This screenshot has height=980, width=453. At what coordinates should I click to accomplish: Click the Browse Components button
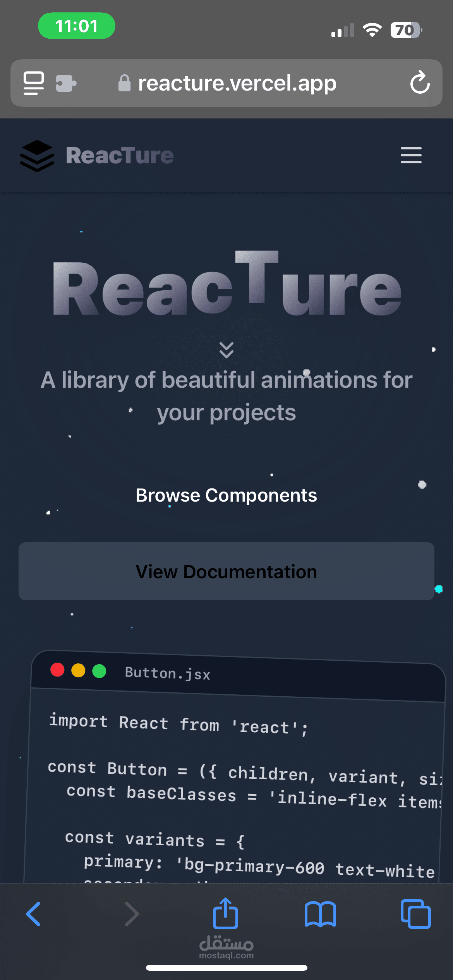[x=226, y=495]
